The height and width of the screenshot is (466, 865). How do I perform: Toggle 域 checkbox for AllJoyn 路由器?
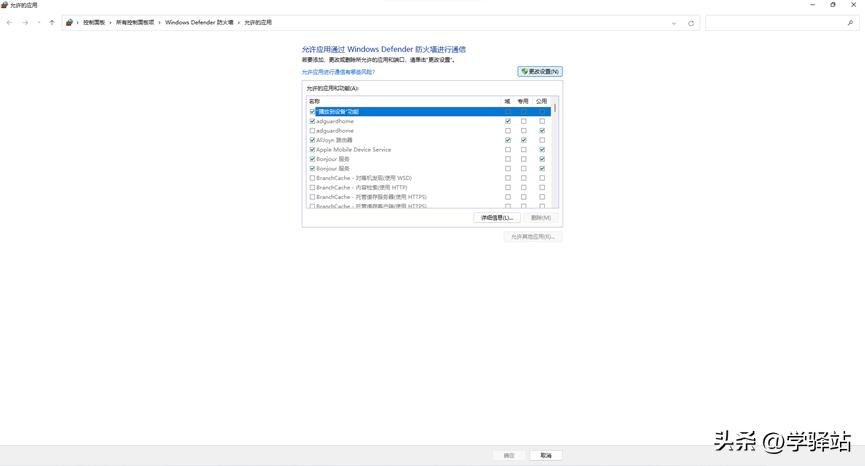pyautogui.click(x=508, y=140)
